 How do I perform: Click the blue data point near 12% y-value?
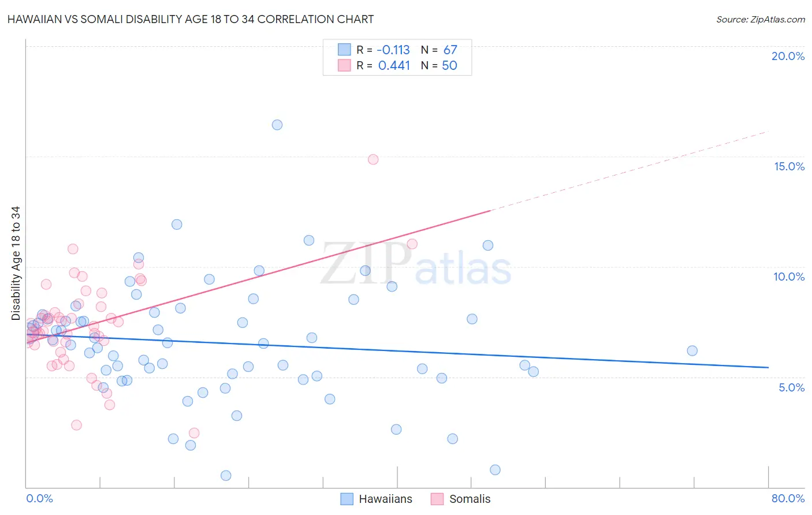point(177,225)
